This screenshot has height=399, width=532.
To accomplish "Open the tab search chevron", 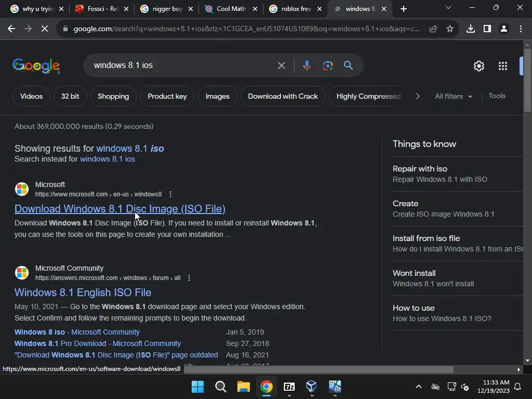I will [448, 7].
